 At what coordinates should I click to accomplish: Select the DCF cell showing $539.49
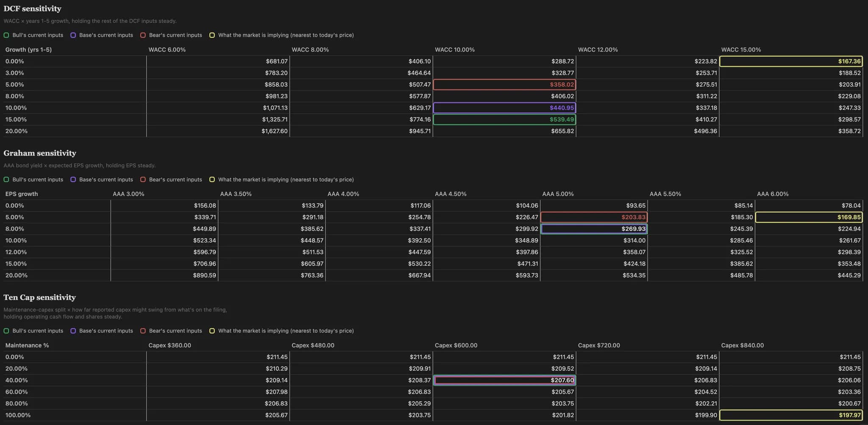tap(504, 119)
